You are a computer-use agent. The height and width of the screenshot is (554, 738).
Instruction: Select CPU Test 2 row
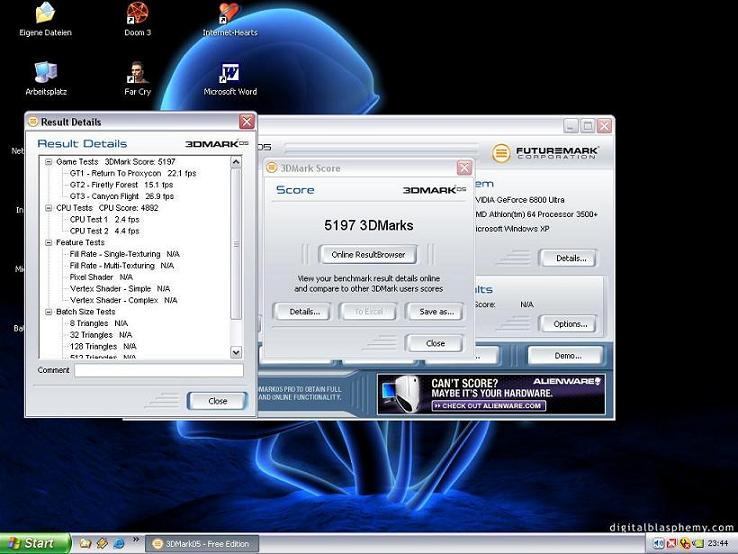(104, 231)
